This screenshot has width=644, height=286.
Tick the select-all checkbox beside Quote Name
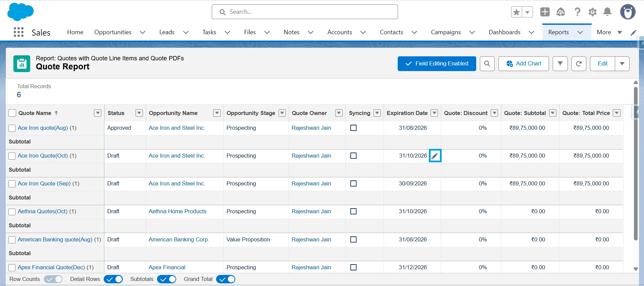[12, 113]
